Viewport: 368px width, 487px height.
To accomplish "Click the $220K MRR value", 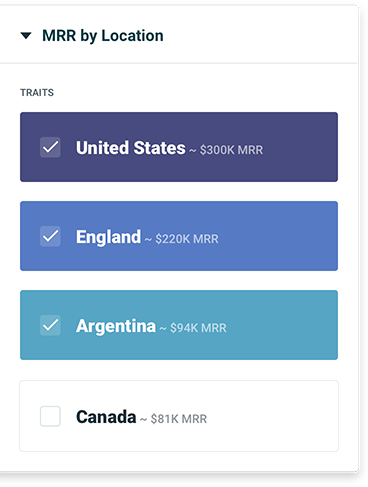I will pos(187,239).
